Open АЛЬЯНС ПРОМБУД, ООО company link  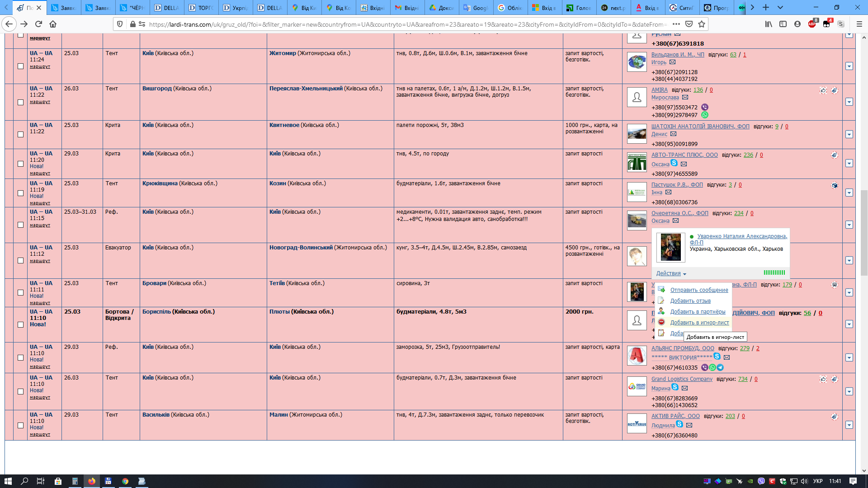tap(683, 348)
